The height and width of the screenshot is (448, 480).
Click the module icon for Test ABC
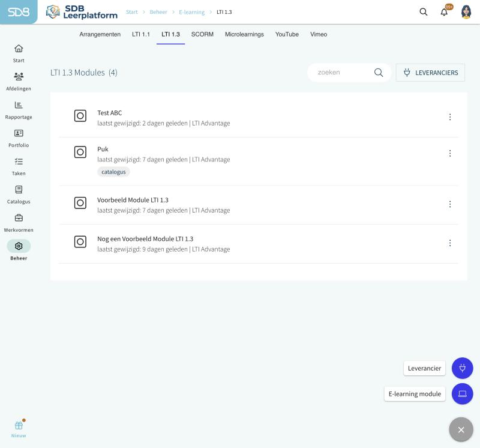[80, 116]
